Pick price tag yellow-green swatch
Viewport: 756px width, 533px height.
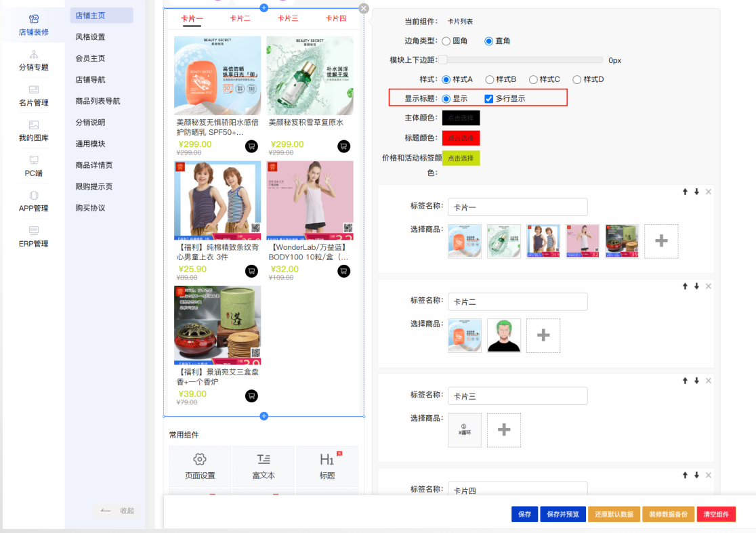(461, 158)
